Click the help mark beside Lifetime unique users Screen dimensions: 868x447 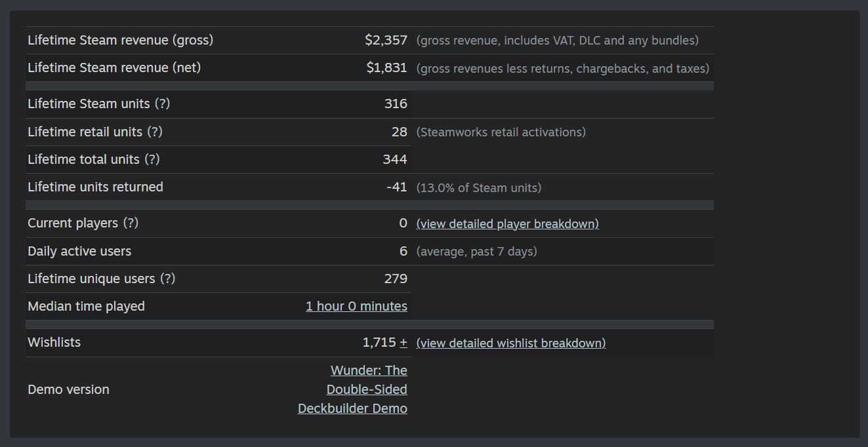167,279
